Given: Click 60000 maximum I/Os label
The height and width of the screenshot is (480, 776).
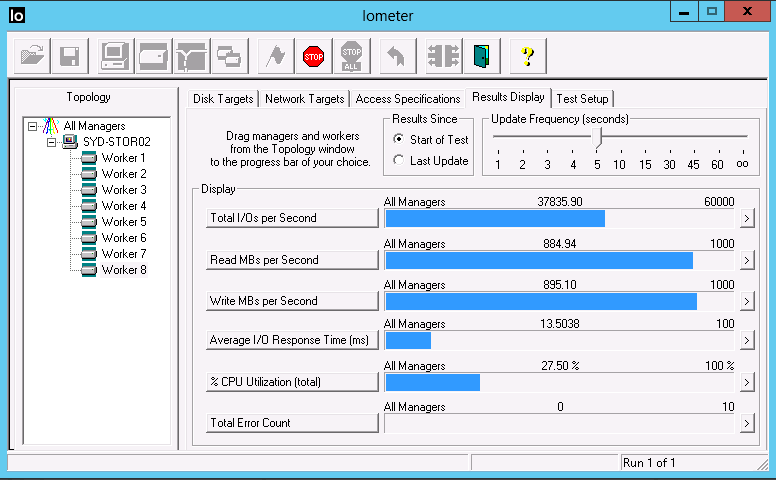Looking at the screenshot, I should [719, 202].
